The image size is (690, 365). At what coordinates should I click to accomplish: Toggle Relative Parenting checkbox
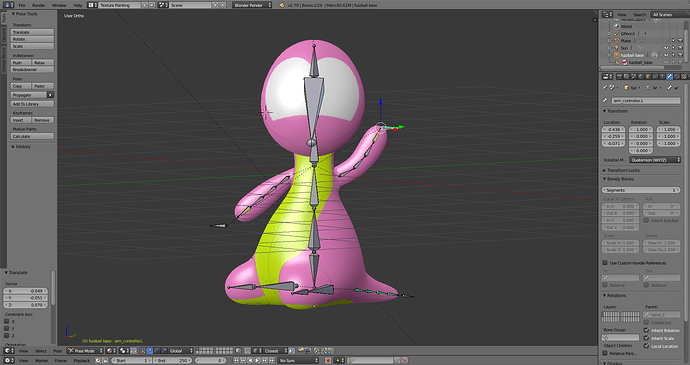(x=605, y=353)
